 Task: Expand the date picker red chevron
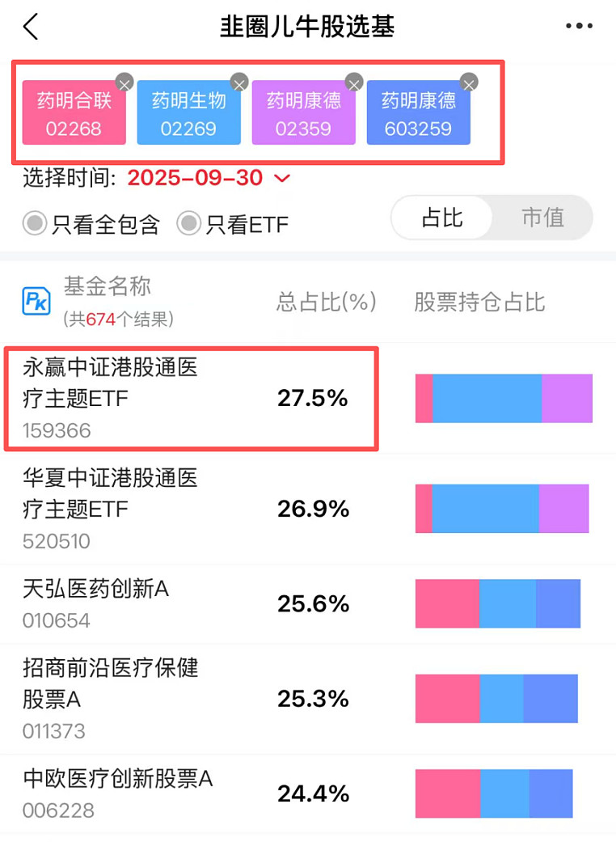tap(282, 178)
